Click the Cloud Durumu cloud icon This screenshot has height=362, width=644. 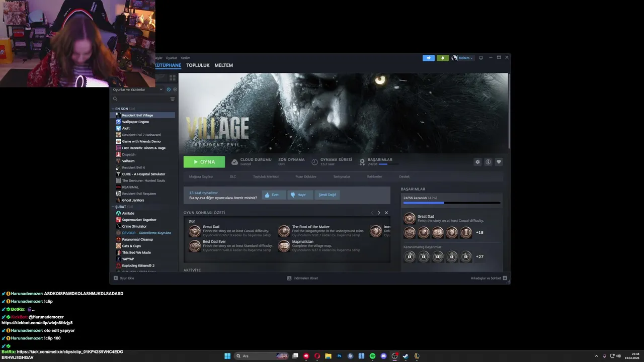(x=234, y=162)
